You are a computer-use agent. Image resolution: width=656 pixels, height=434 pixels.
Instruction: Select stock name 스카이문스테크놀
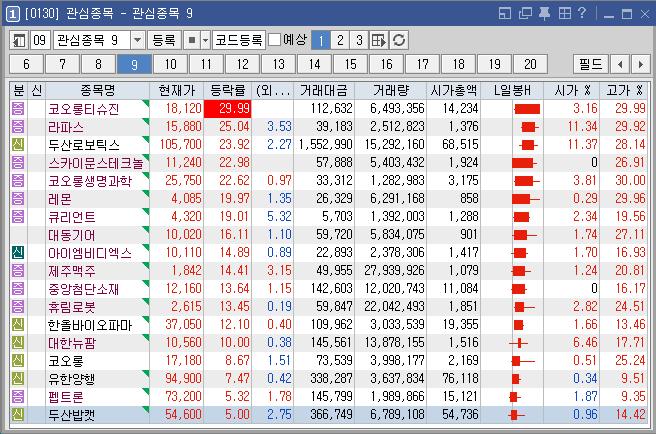(x=96, y=163)
